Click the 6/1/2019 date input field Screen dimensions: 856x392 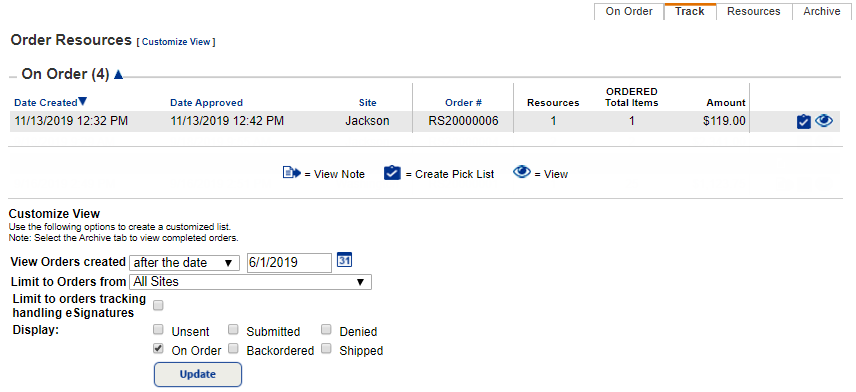click(289, 263)
